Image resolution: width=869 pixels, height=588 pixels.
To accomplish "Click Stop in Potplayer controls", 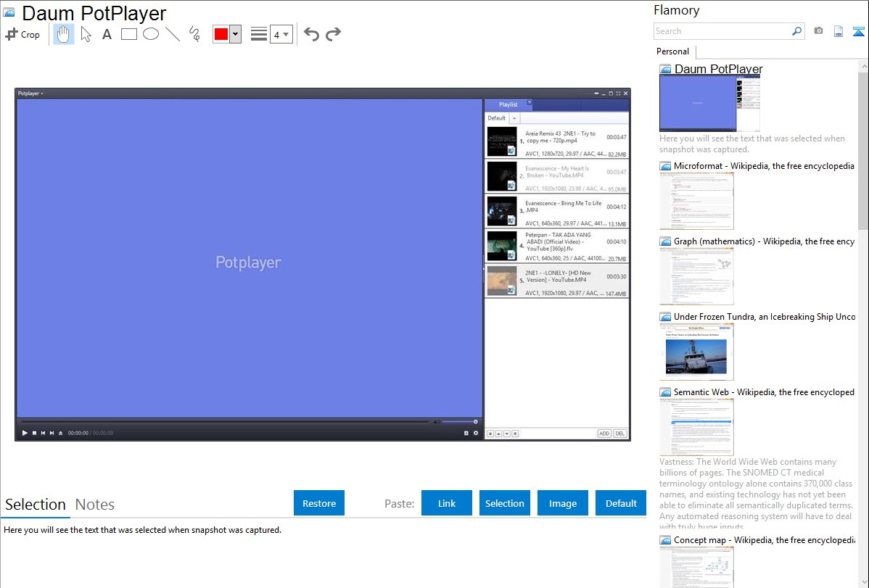I will [34, 433].
